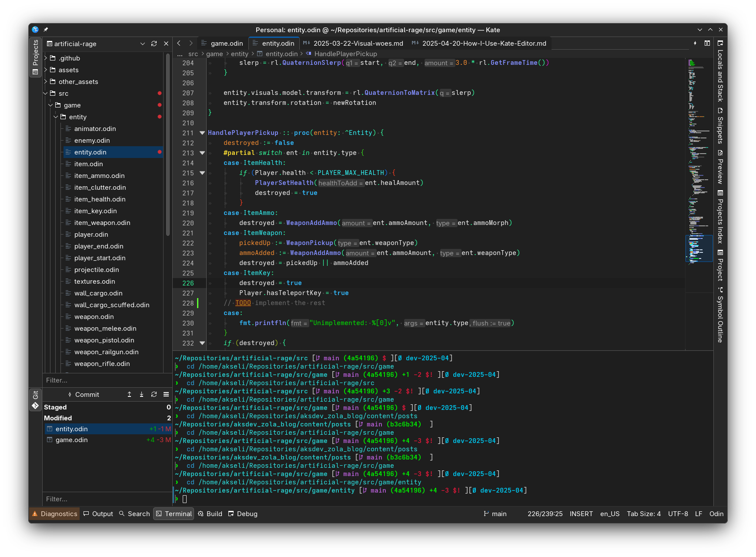Open the Projects Index side panel
Screen dimensions: 756x557
(x=720, y=217)
